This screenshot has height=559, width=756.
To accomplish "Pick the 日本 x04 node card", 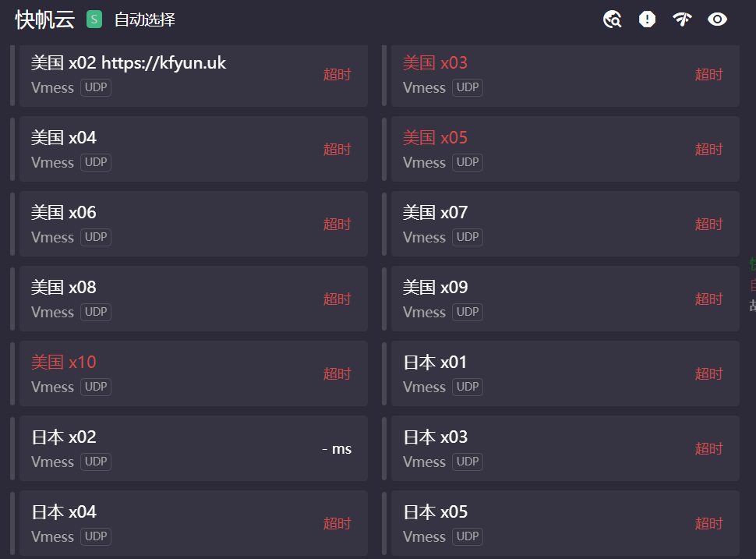I will [193, 523].
